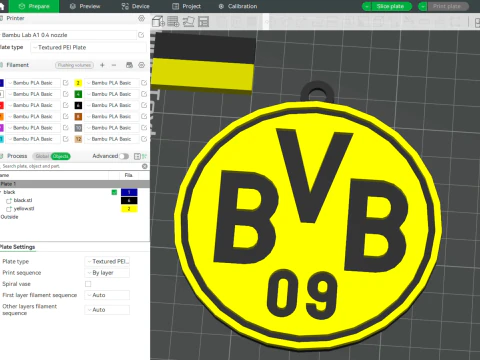Switch to the Project tab
Viewport: 480px width, 360px height.
186,6
